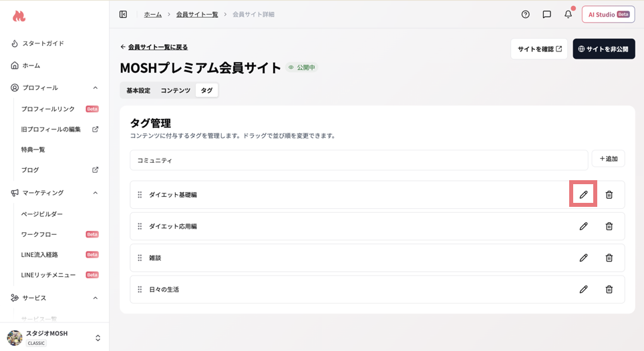The width and height of the screenshot is (644, 351).
Task: Open the help question mark icon
Action: [x=525, y=15]
